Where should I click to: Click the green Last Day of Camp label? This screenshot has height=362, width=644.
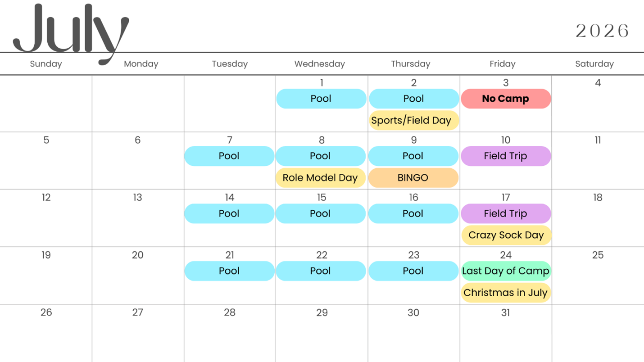click(x=506, y=271)
